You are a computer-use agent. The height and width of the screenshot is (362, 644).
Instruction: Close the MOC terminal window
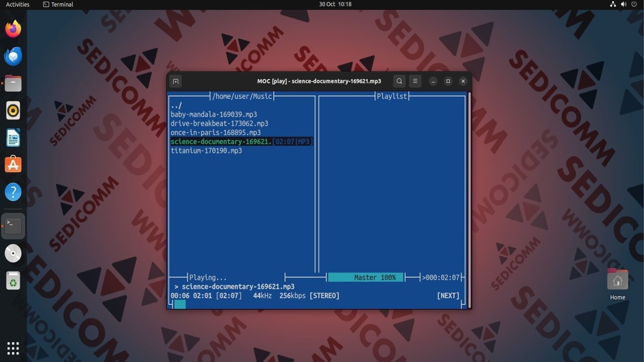coord(463,81)
